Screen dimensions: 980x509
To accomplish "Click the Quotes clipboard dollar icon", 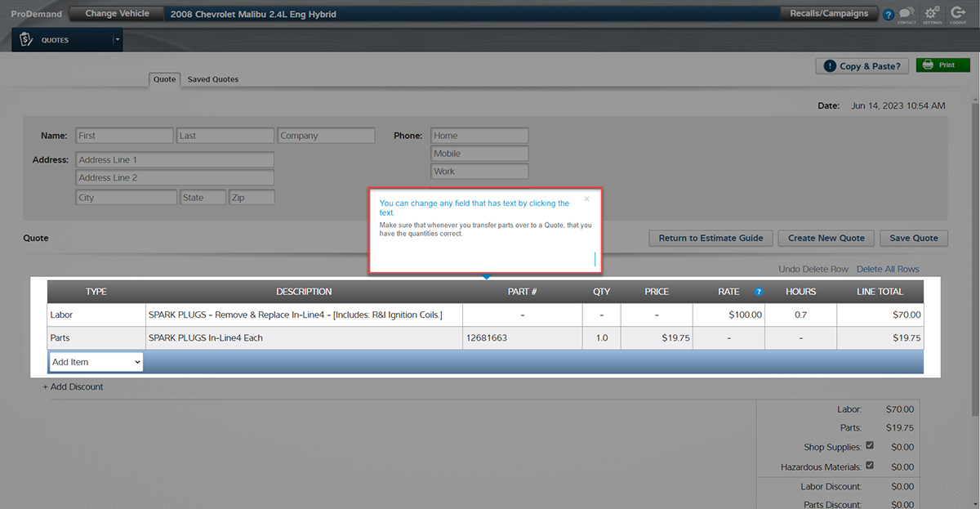I will (x=26, y=40).
